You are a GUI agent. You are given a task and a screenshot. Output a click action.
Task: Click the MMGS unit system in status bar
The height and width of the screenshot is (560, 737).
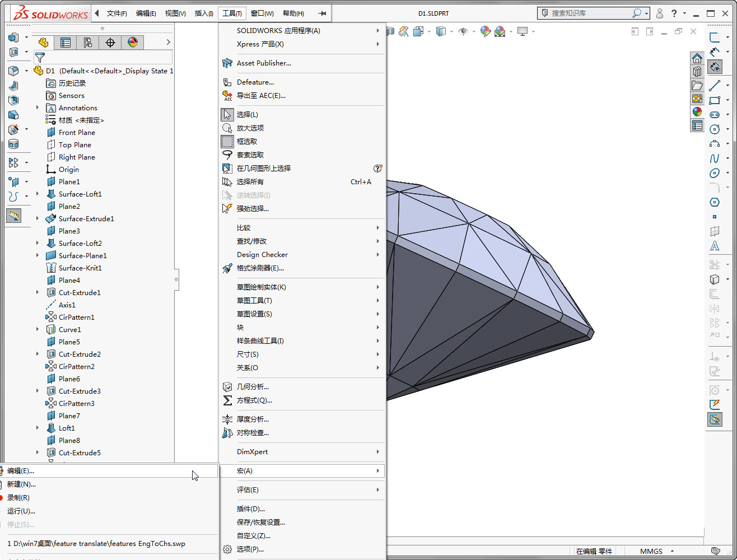click(651, 552)
